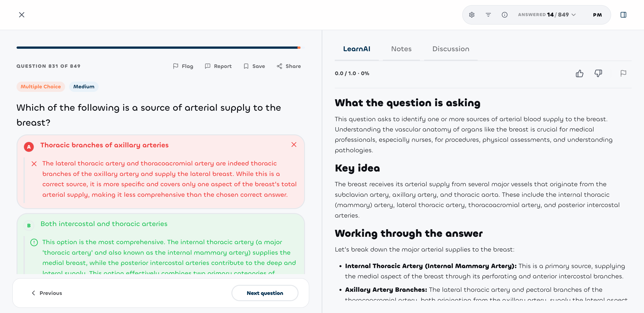This screenshot has width=644, height=313.
Task: Give a thumbs up to the explanation
Action: [579, 74]
